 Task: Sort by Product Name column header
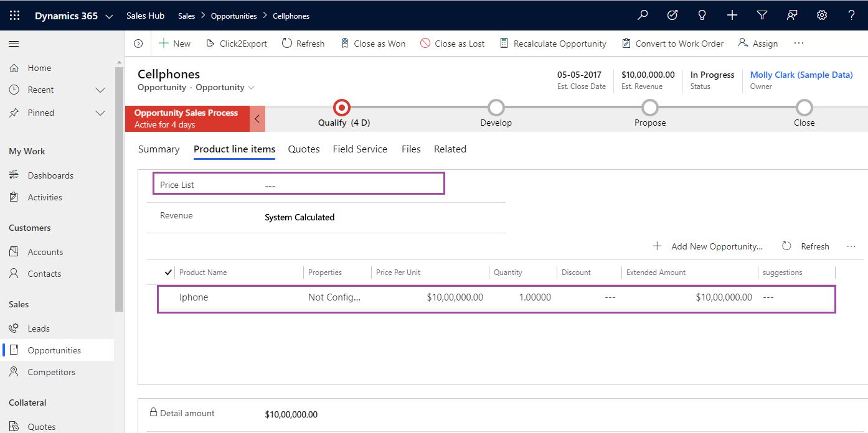pyautogui.click(x=203, y=272)
